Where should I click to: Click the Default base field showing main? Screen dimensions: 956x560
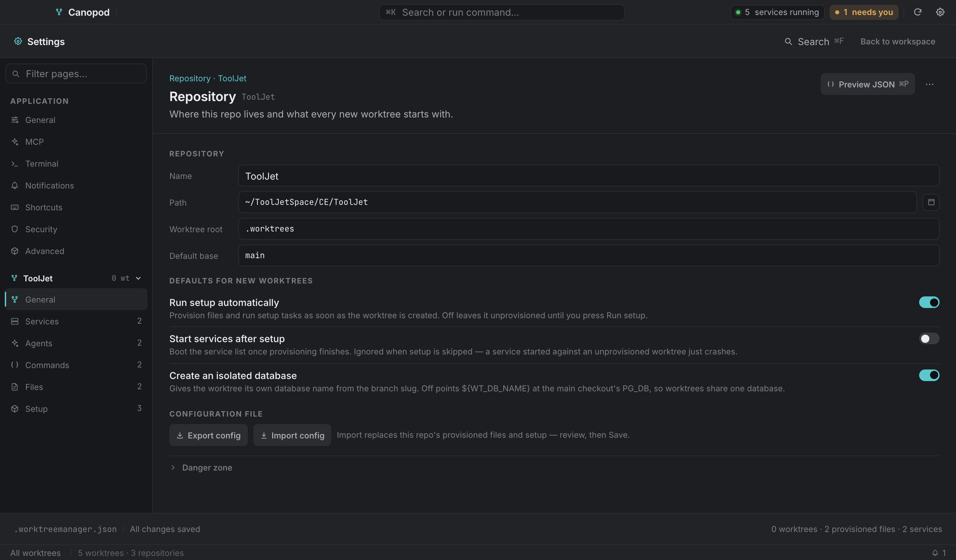pos(589,255)
